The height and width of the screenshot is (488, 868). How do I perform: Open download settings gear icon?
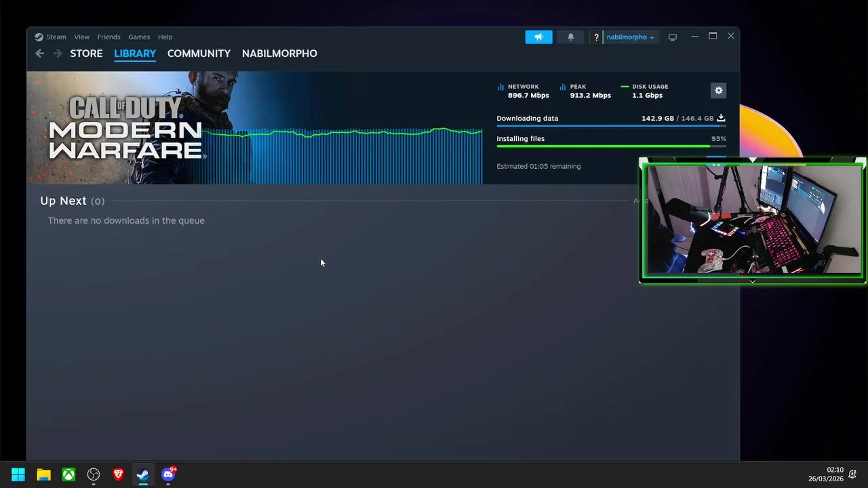[719, 90]
